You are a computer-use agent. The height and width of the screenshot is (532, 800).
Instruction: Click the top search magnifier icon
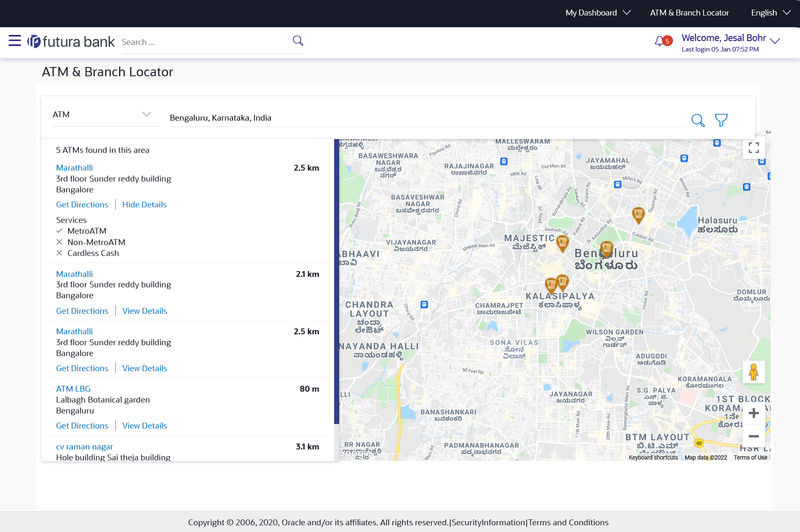coord(298,41)
